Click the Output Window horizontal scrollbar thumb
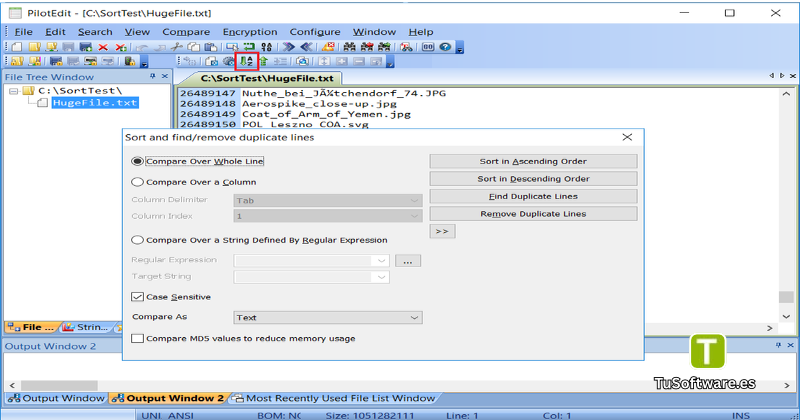Screen dimensions: 800x420 point(59,385)
